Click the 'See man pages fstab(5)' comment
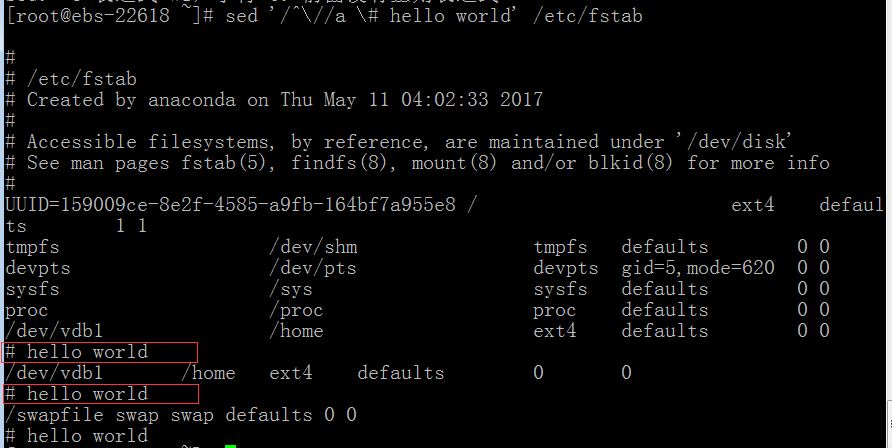This screenshot has width=892, height=448. coord(417,163)
